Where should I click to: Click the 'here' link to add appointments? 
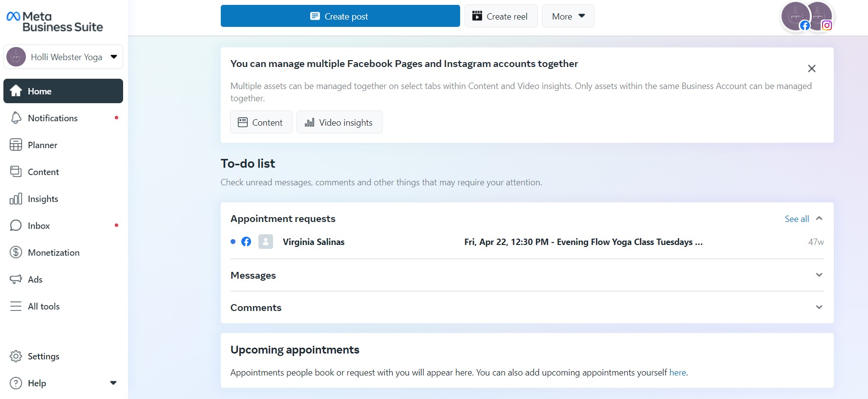(677, 373)
